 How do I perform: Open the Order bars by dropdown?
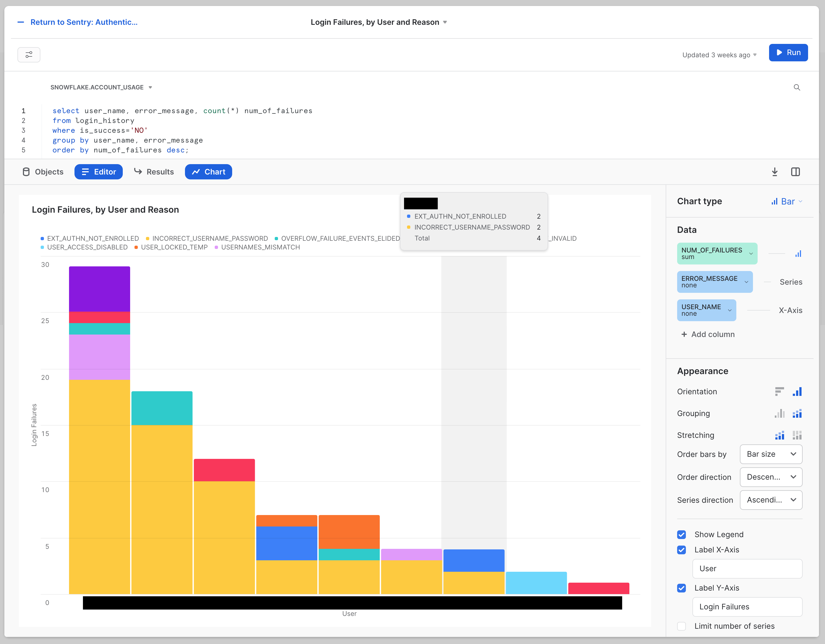(771, 454)
